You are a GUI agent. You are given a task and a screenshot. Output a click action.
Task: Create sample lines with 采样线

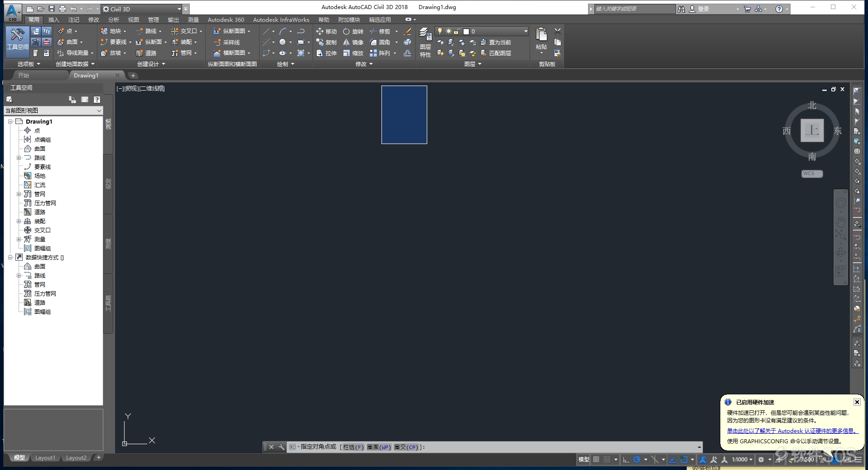(227, 42)
